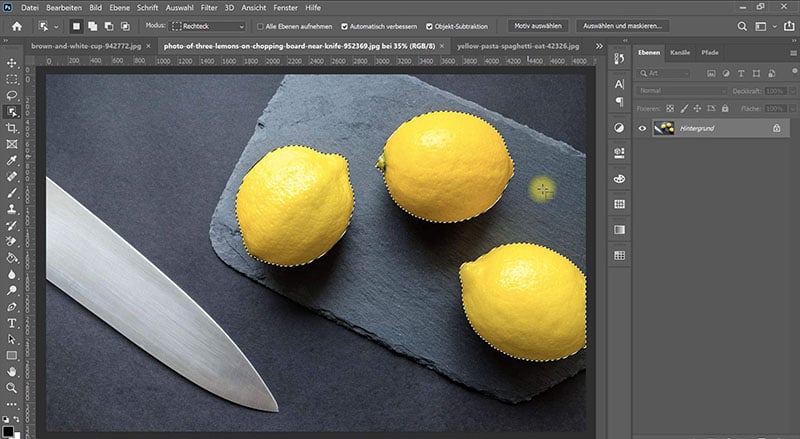Switch to brown-and-white-cup document tab

pyautogui.click(x=86, y=46)
